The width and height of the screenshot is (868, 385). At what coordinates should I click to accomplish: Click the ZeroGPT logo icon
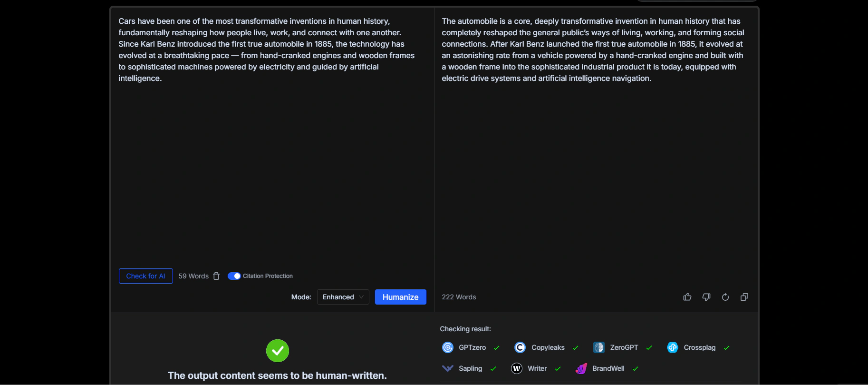(599, 347)
